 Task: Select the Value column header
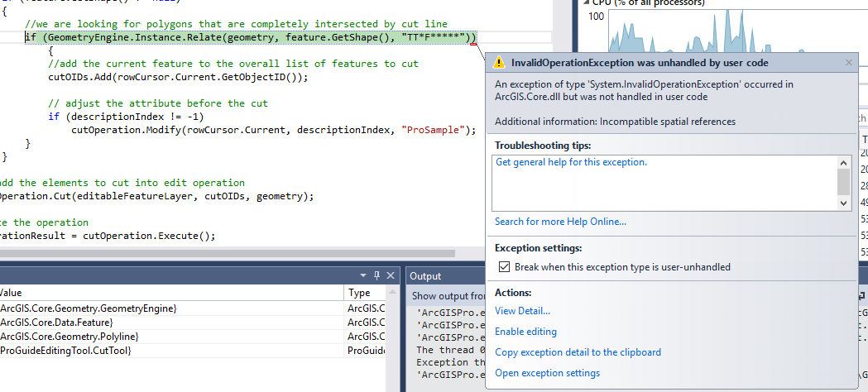coord(171,293)
